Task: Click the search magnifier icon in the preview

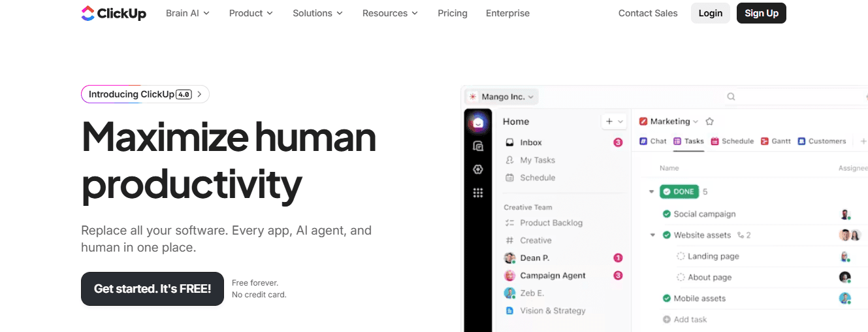Action: tap(731, 97)
